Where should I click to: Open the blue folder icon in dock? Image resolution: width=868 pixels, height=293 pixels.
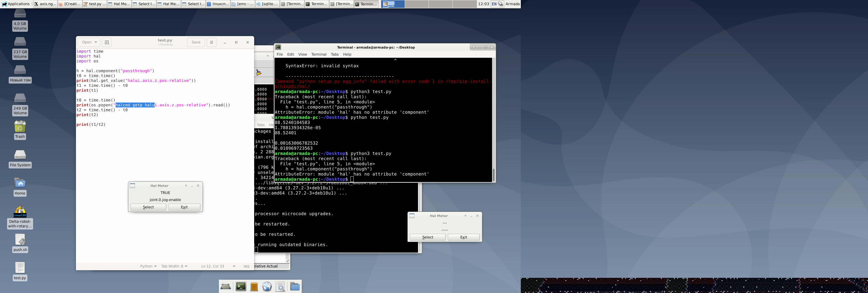[295, 286]
